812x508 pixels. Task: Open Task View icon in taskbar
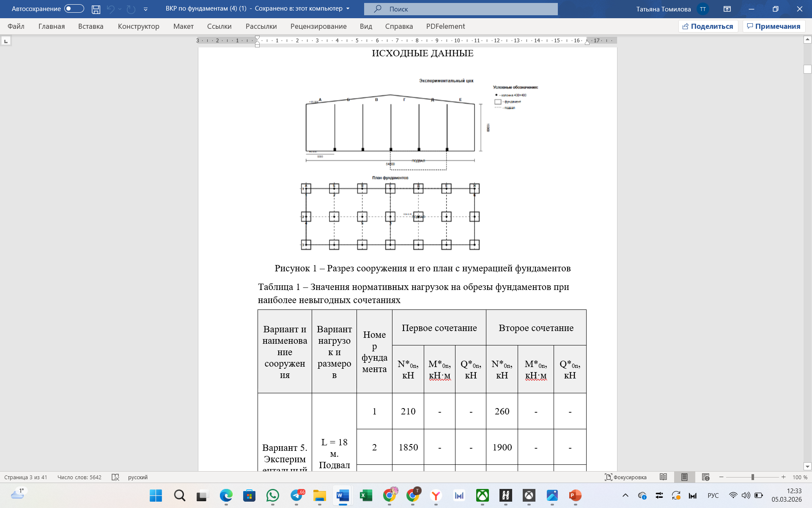tap(203, 495)
